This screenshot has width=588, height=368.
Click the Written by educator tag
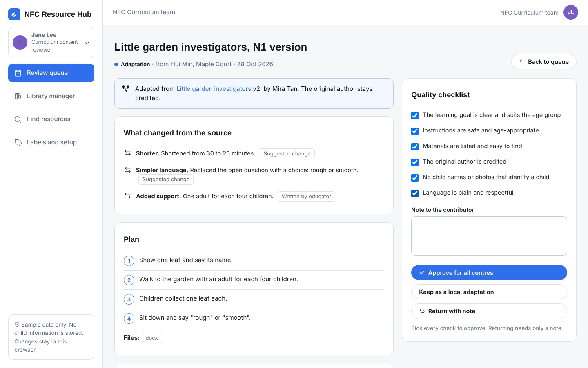coord(306,197)
